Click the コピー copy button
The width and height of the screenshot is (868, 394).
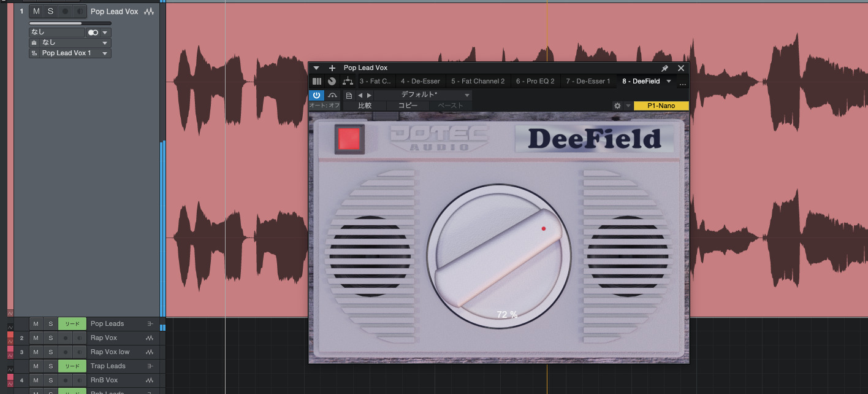(408, 106)
